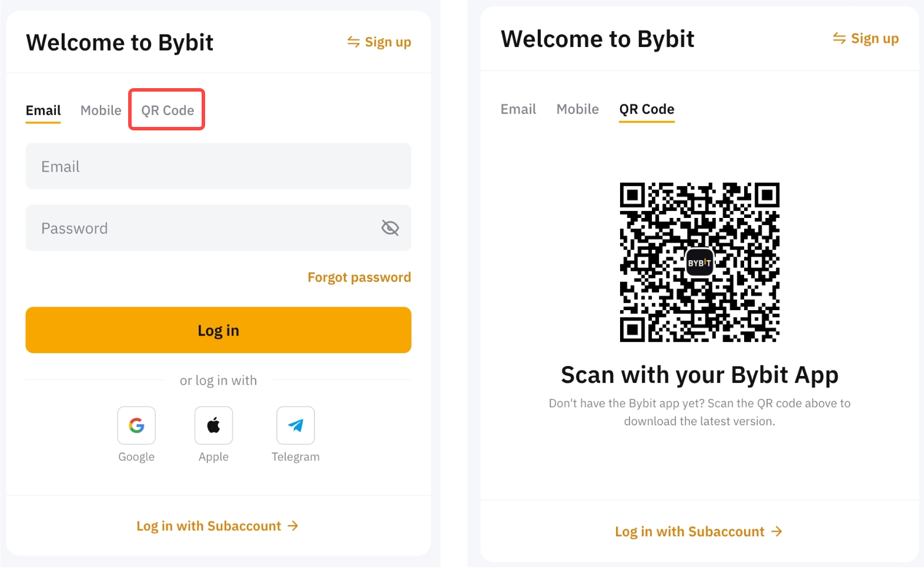
Task: Open Log in with Subaccount, right panel
Action: tap(698, 532)
